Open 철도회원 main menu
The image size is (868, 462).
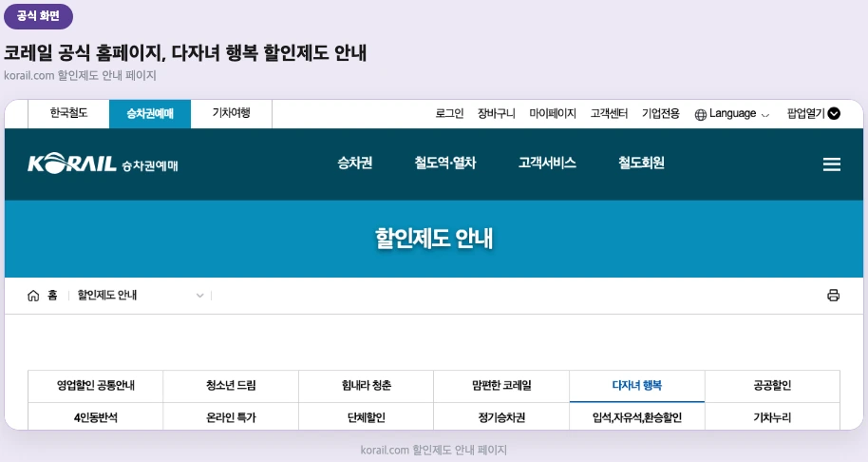tap(641, 163)
